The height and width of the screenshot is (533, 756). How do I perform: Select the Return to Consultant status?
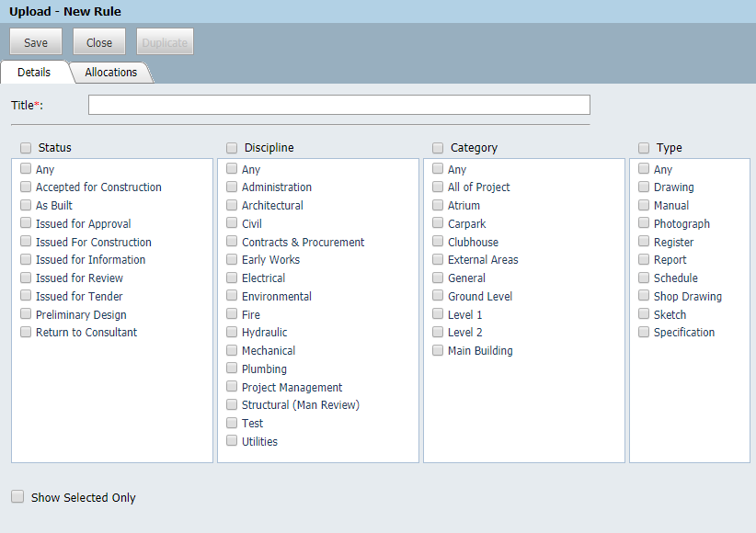point(25,332)
